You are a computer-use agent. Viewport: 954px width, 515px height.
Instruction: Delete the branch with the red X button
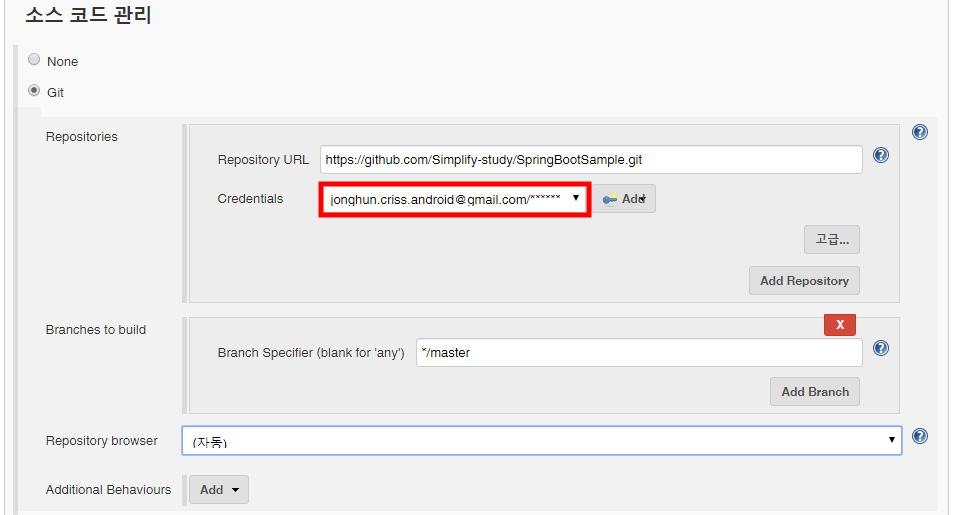840,324
